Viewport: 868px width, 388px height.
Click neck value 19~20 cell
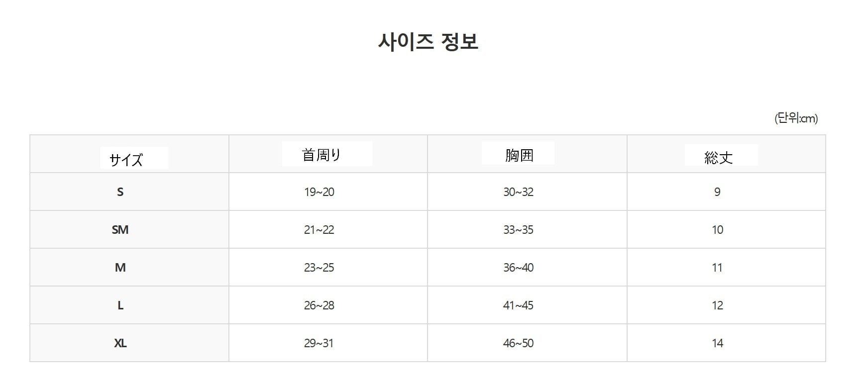click(x=328, y=192)
